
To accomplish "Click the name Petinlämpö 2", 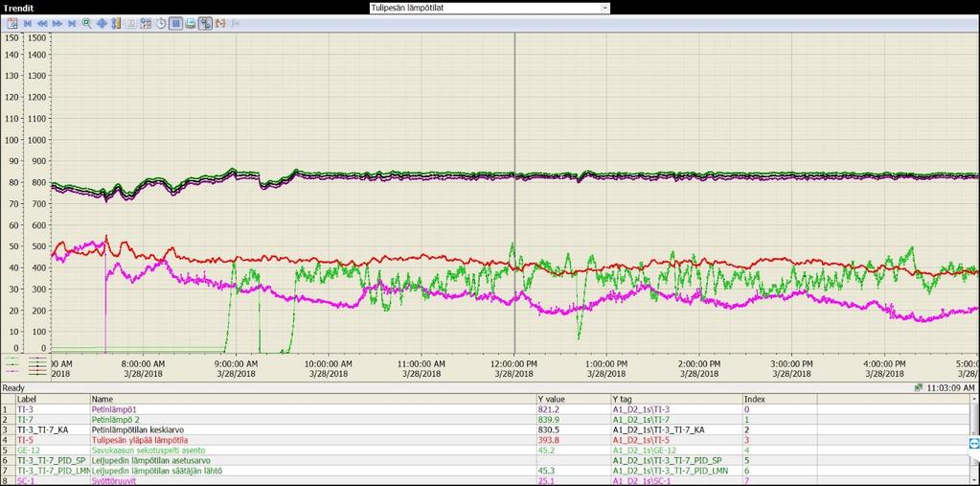I will (x=114, y=420).
